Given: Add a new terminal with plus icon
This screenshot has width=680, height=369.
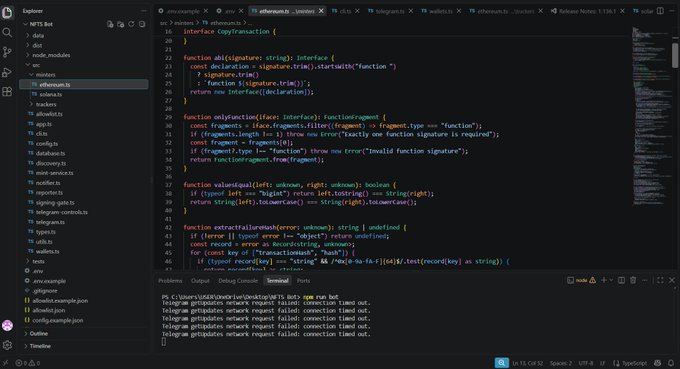Looking at the screenshot, I should pyautogui.click(x=604, y=281).
